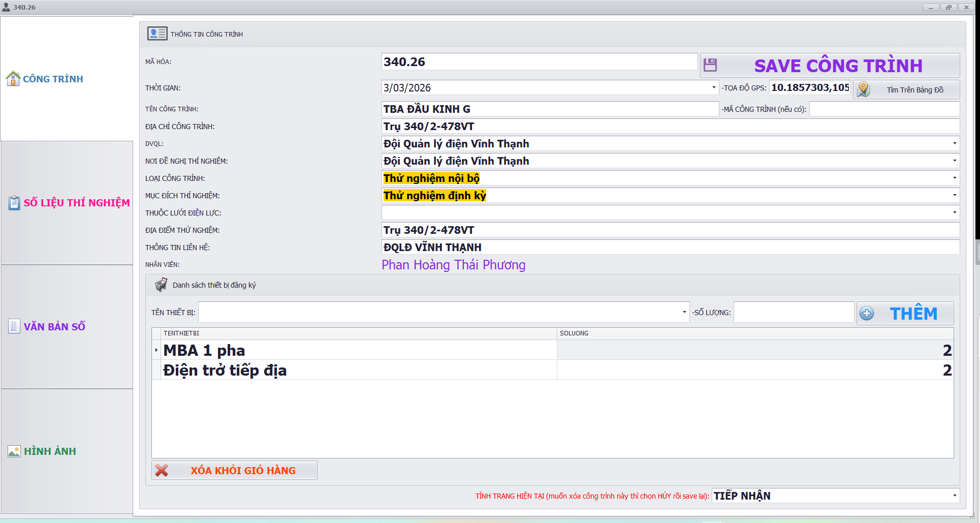980x523 pixels.
Task: Click the clipboard icon for SỐ LIỆU THÍ NGHIỆM
Action: point(14,203)
